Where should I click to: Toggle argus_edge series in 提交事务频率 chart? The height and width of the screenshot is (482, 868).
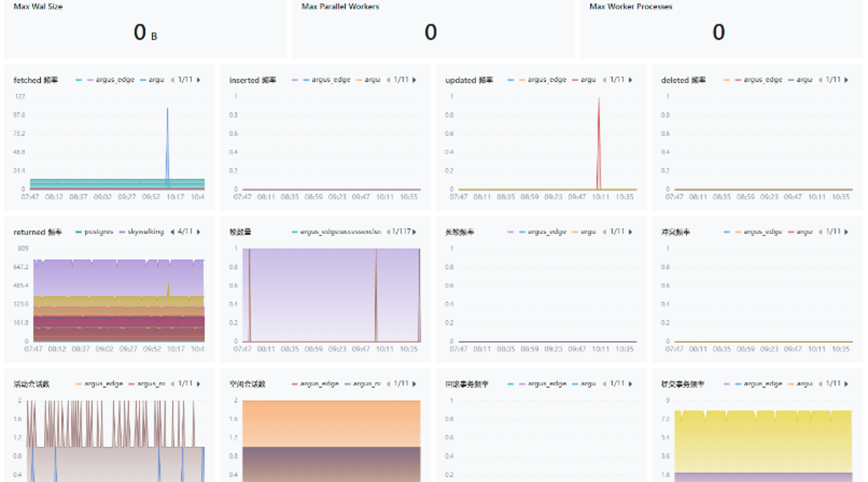tap(758, 384)
